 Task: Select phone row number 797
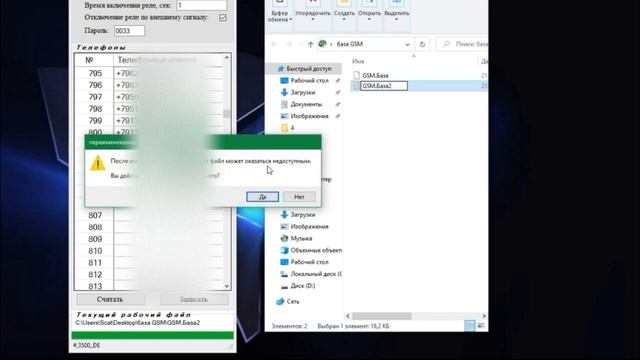coord(149,97)
